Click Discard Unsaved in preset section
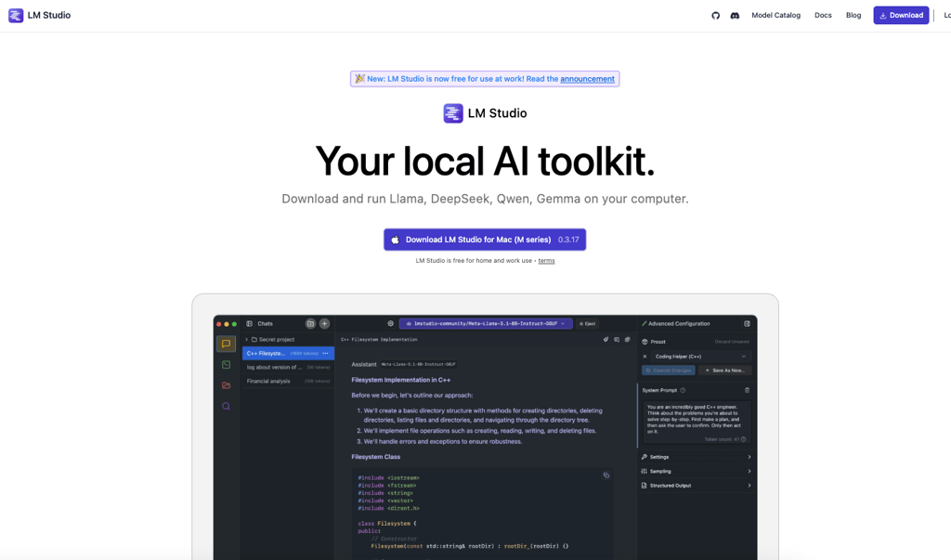The width and height of the screenshot is (951, 560). tap(732, 342)
